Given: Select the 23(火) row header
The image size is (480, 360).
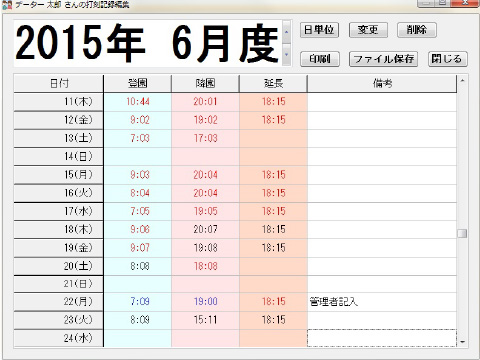Looking at the screenshot, I should pyautogui.click(x=58, y=320).
